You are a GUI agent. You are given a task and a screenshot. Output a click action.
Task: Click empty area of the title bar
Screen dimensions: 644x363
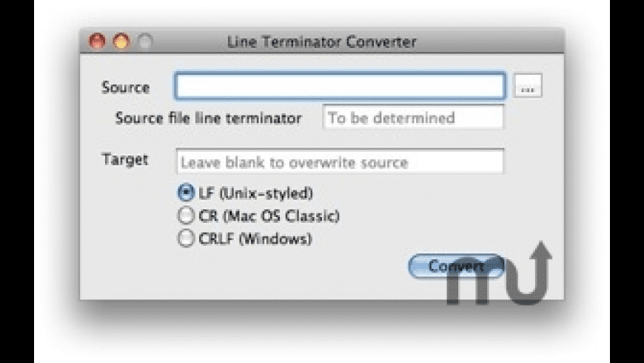click(x=489, y=41)
